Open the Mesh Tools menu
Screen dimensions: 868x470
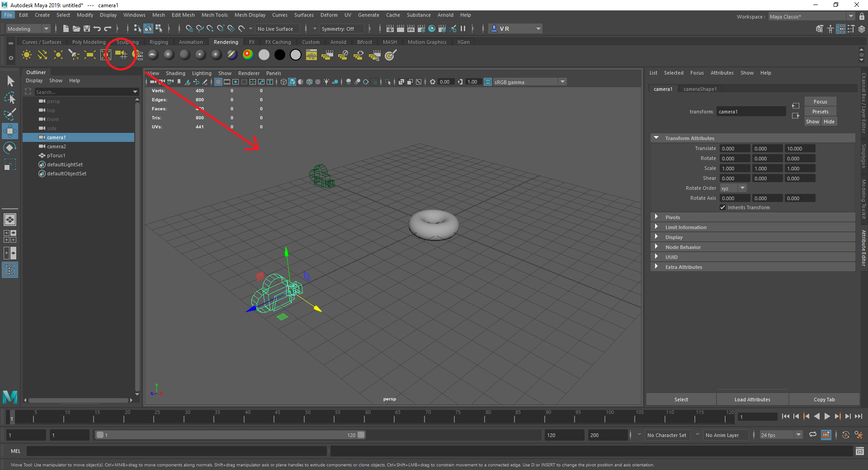coord(214,15)
